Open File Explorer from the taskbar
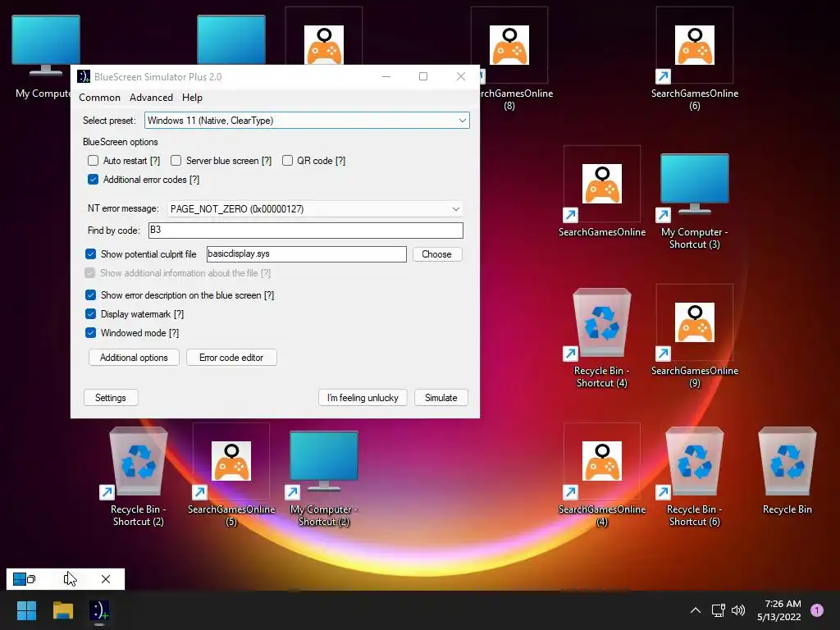Screen dimensions: 840x630 (62, 610)
